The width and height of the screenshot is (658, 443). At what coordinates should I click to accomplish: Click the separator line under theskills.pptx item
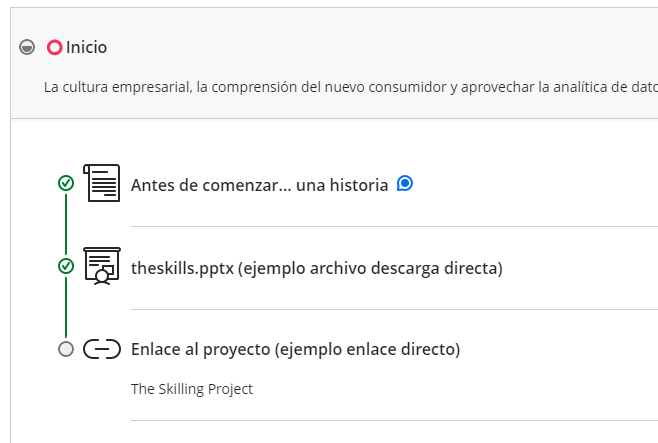point(394,310)
